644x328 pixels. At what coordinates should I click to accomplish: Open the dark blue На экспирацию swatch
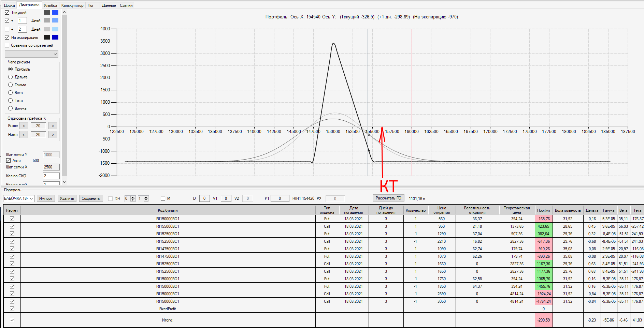pos(55,38)
